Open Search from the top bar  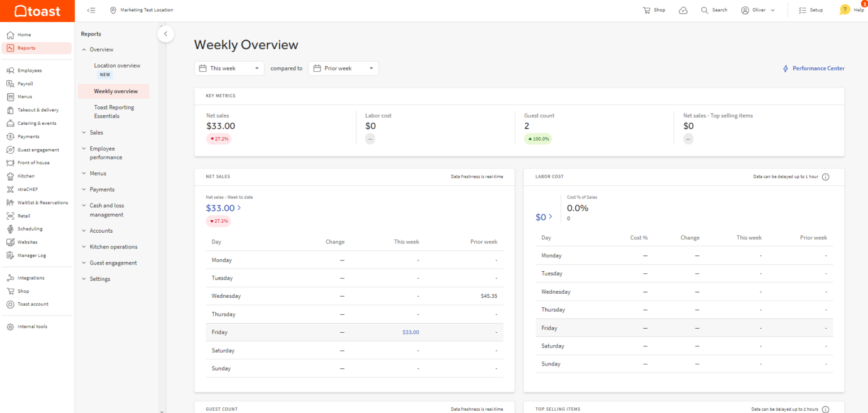pyautogui.click(x=714, y=10)
